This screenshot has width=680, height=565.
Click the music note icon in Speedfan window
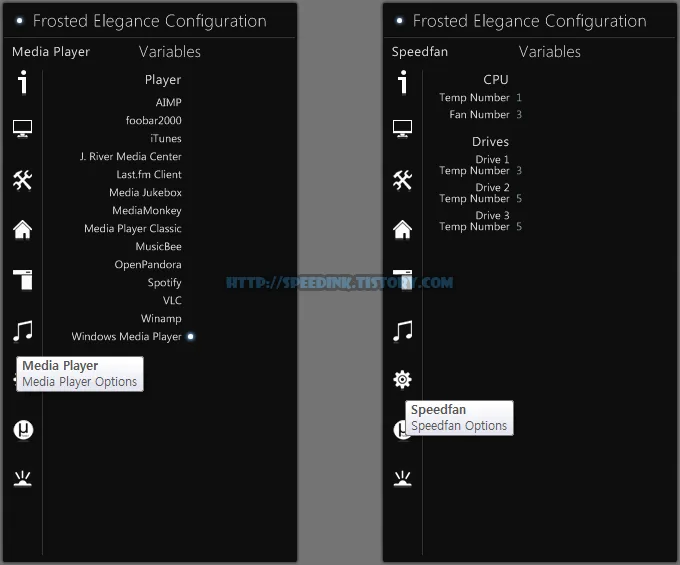(403, 331)
